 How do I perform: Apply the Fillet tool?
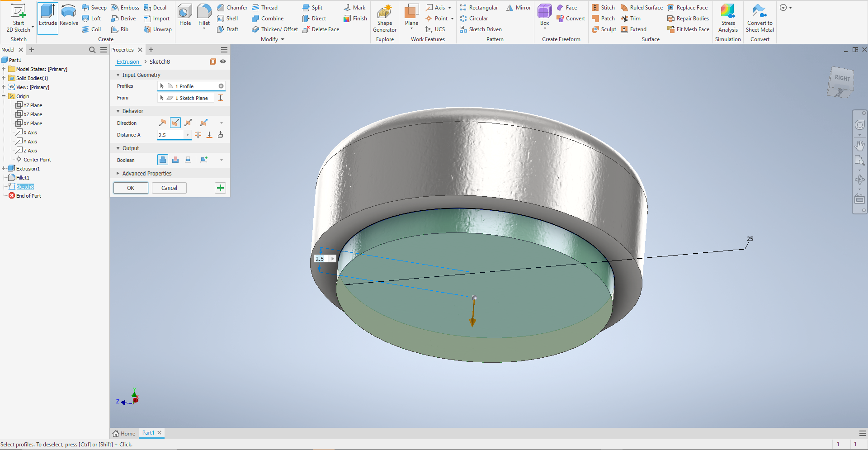204,17
